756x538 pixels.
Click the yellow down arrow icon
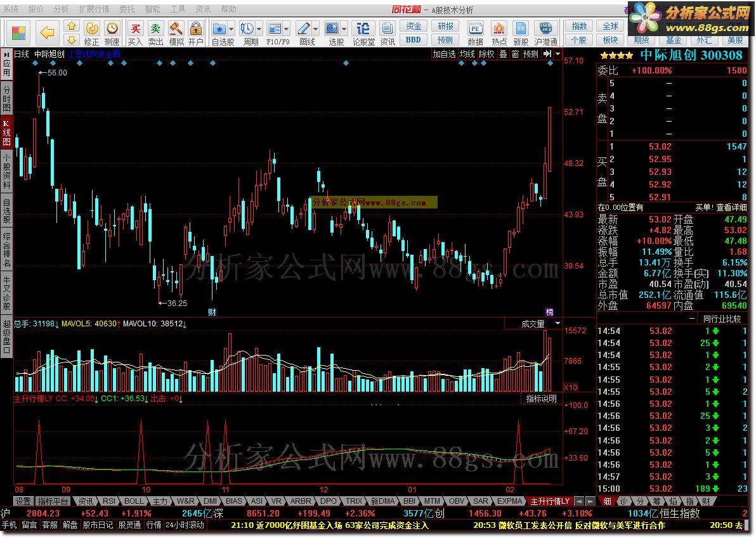point(72,39)
